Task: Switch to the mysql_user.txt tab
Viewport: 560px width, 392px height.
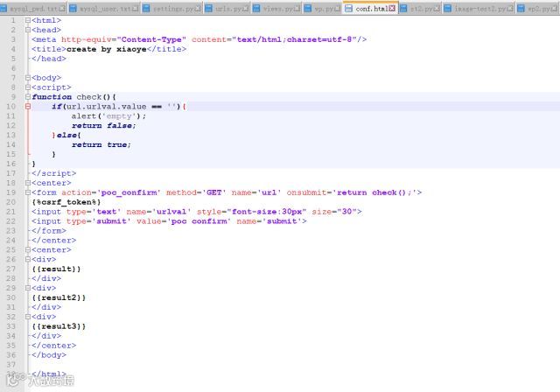Action: 105,8
